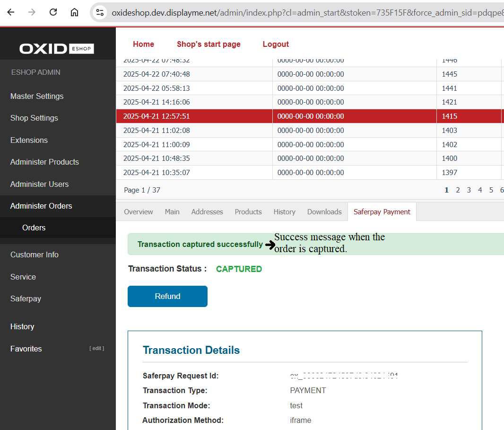This screenshot has width=504, height=430.
Task: Click the browser back arrow
Action: (x=10, y=12)
